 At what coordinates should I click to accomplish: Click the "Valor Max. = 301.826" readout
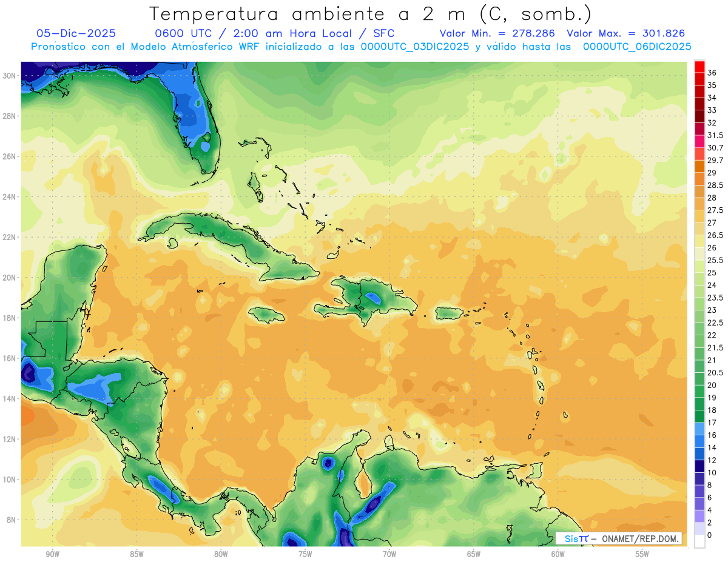[x=626, y=33]
